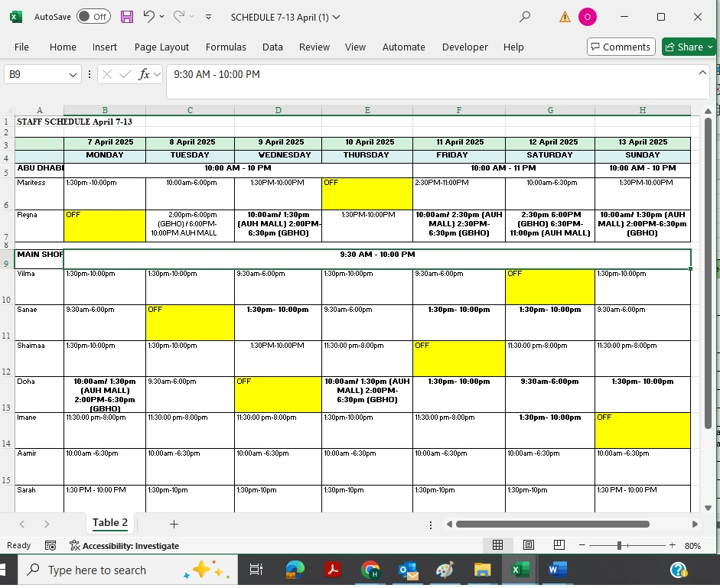Viewport: 720px width, 588px height.
Task: Open the file name dropdown chevron
Action: coord(337,17)
